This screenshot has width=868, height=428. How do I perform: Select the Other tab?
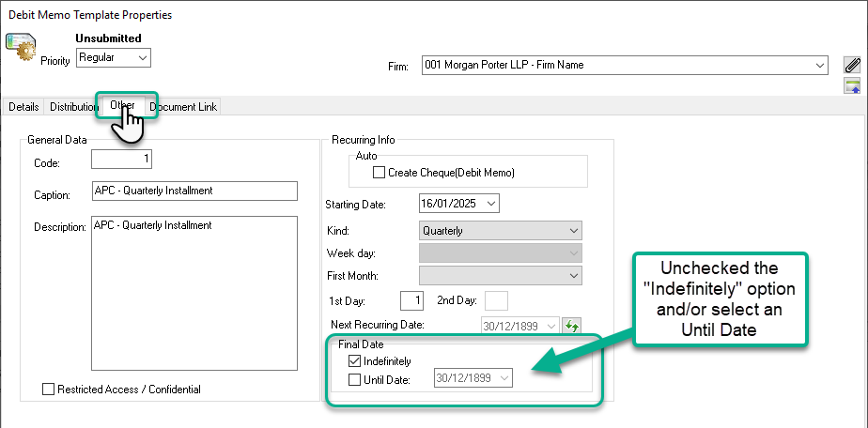pyautogui.click(x=122, y=104)
